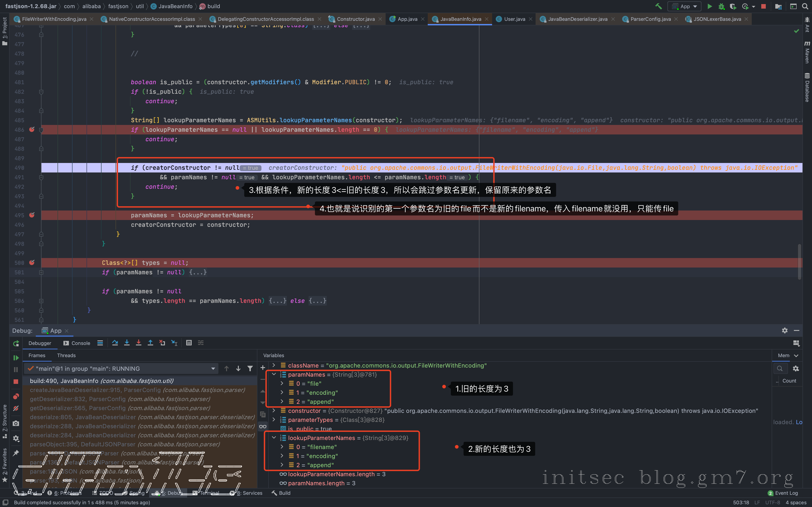Expand the constructor variable node
Image resolution: width=812 pixels, height=507 pixels.
tap(274, 410)
